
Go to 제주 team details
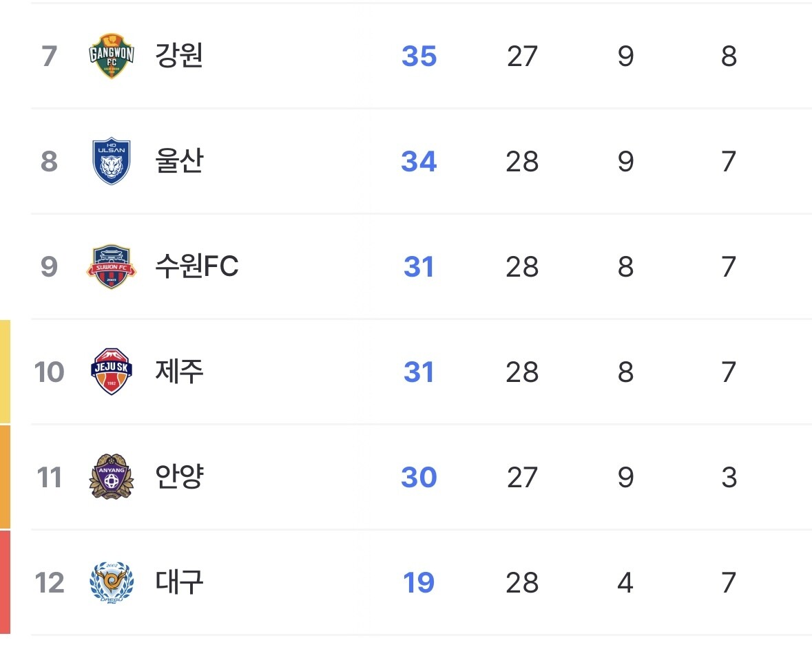tap(179, 372)
